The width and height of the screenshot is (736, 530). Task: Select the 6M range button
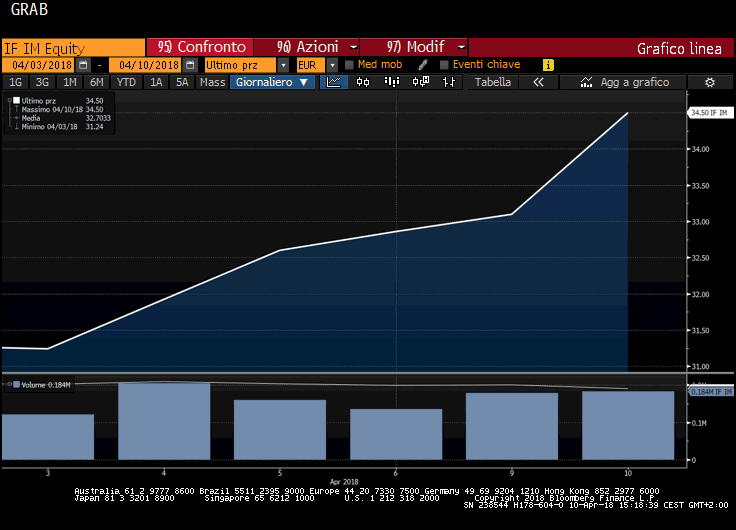(96, 82)
